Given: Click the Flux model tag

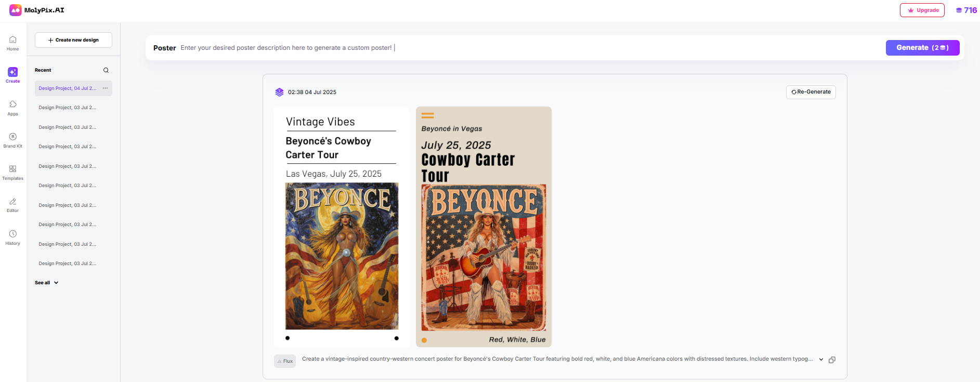Looking at the screenshot, I should [x=285, y=361].
